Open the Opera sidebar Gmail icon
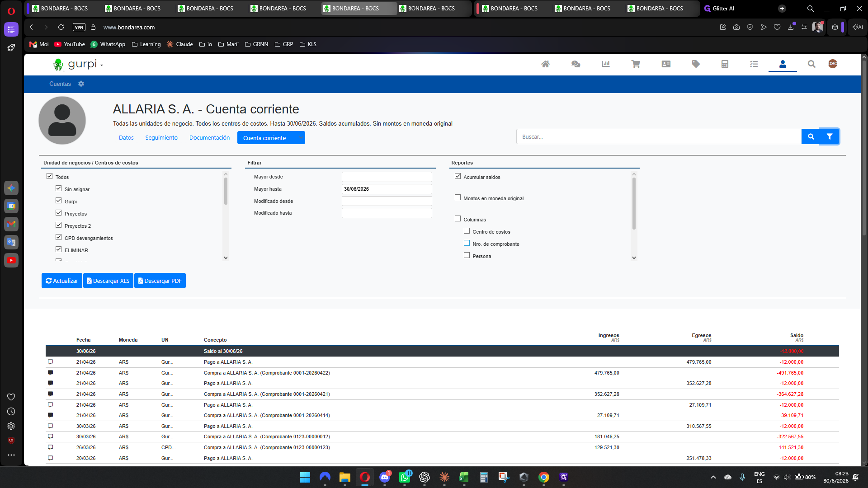The image size is (868, 488). point(11,224)
